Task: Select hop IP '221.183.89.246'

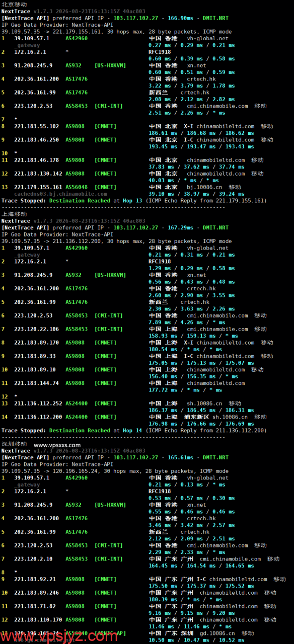Action: (36, 593)
